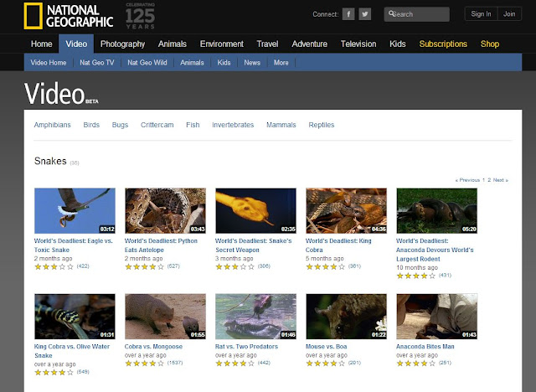Open the Facebook connect icon
The width and height of the screenshot is (536, 392).
[x=348, y=14]
